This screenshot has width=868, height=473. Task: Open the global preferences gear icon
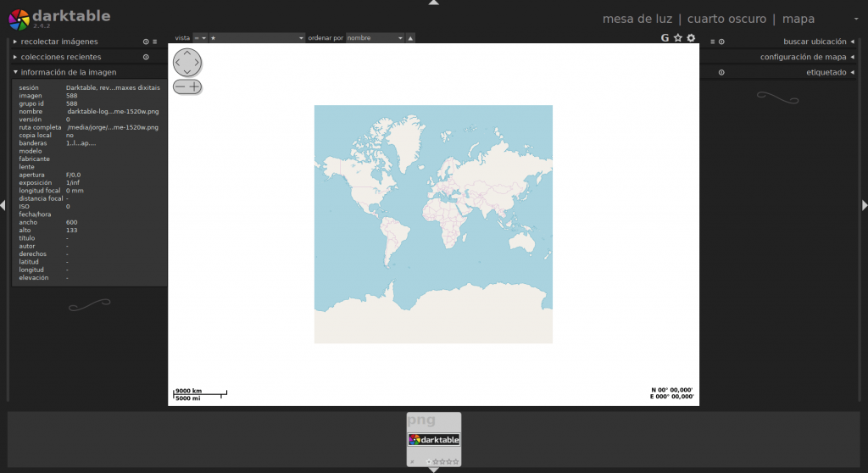click(691, 38)
